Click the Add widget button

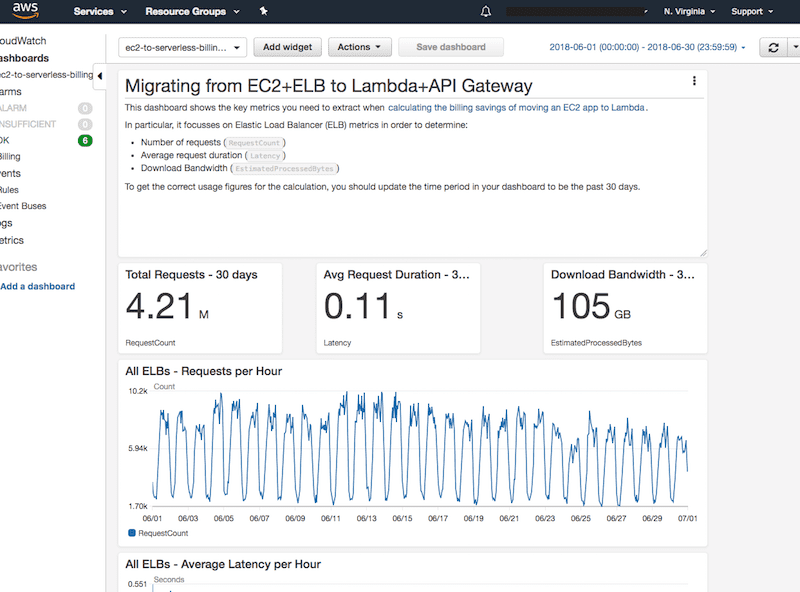point(287,47)
